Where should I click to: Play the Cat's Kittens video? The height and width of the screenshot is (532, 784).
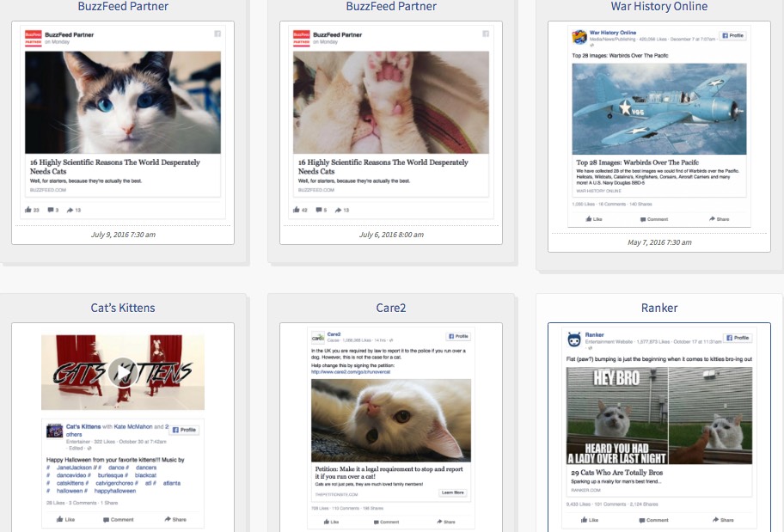[122, 372]
